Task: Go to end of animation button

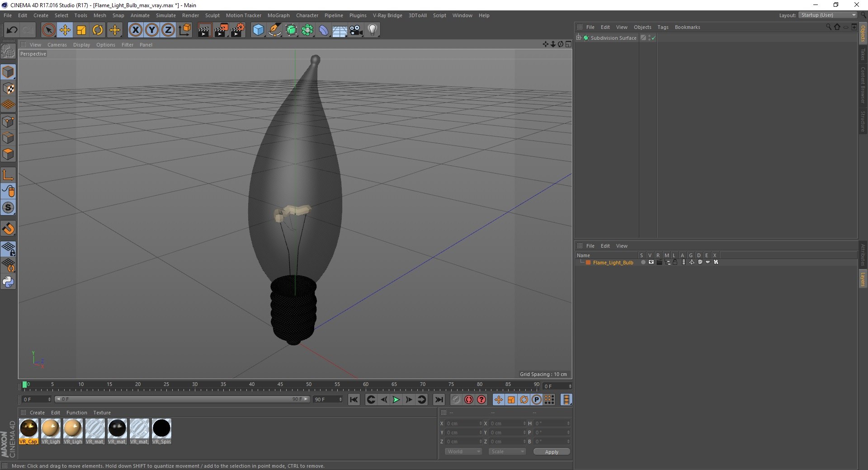Action: [439, 399]
